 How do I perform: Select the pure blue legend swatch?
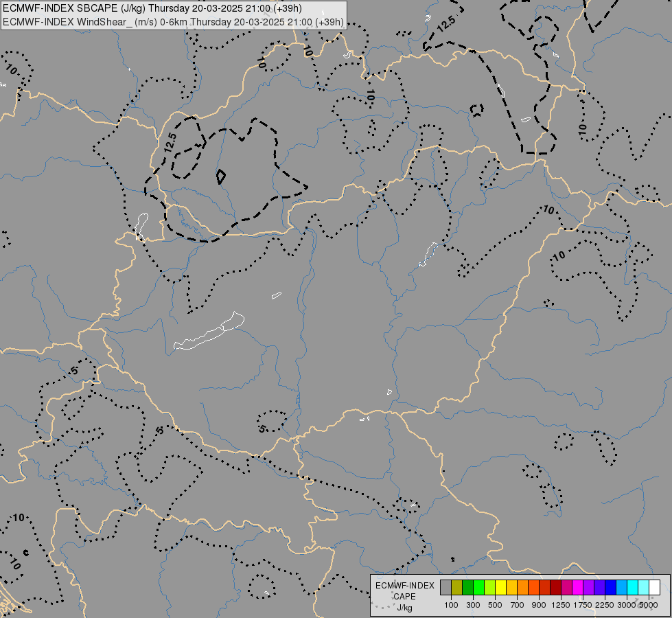611,587
